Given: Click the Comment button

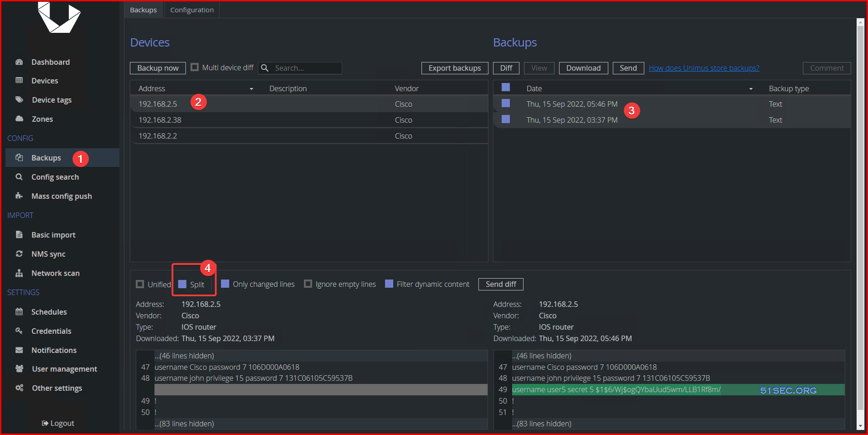Looking at the screenshot, I should click(827, 68).
